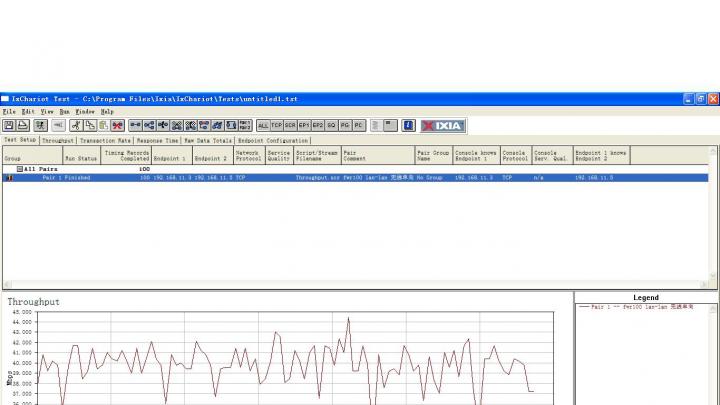Toggle the PC grouping button
The image size is (720, 405).
point(359,125)
